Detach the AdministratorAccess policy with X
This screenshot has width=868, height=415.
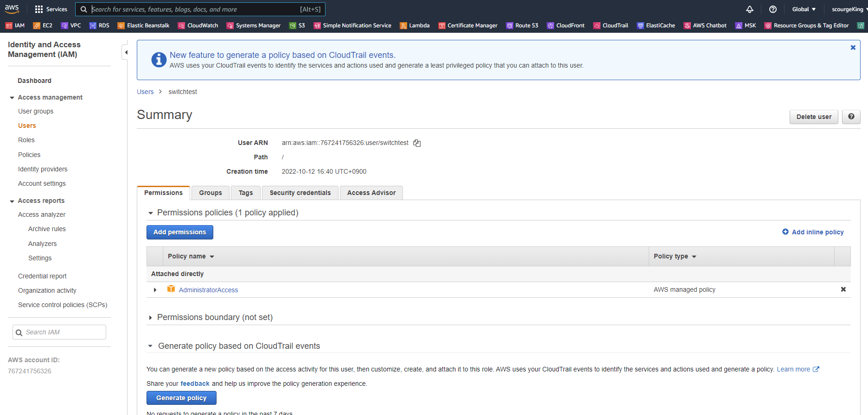tap(843, 289)
